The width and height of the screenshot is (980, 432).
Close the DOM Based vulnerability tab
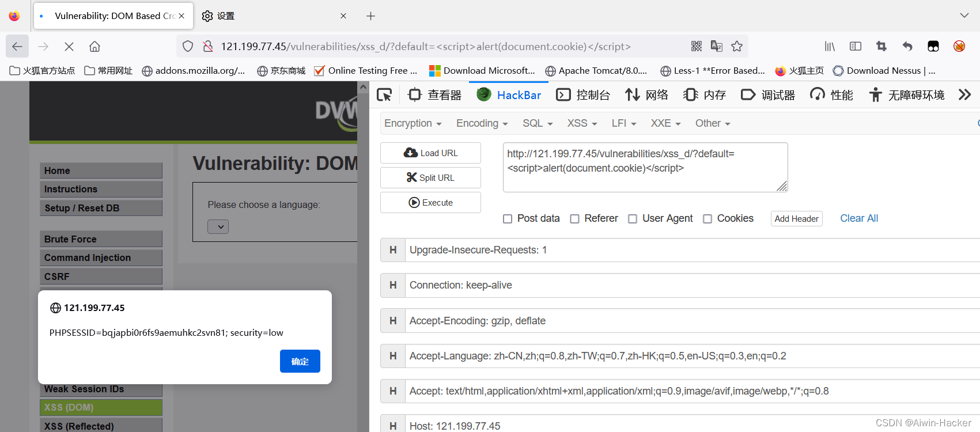[181, 16]
